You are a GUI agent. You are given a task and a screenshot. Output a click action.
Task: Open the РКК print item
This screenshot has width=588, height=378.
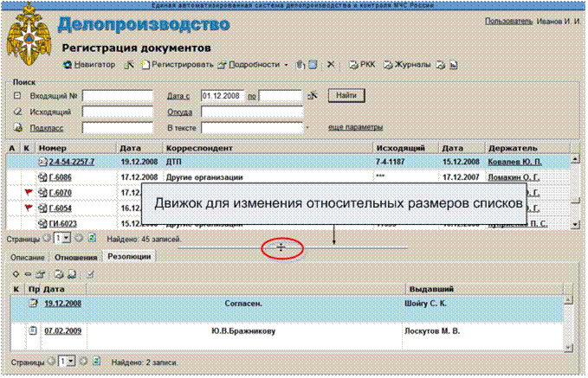point(362,65)
